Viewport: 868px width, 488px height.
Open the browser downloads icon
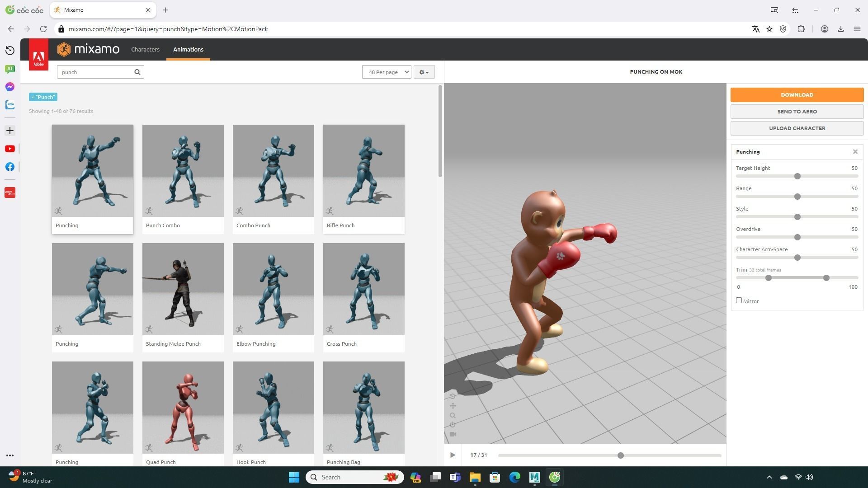(x=841, y=29)
